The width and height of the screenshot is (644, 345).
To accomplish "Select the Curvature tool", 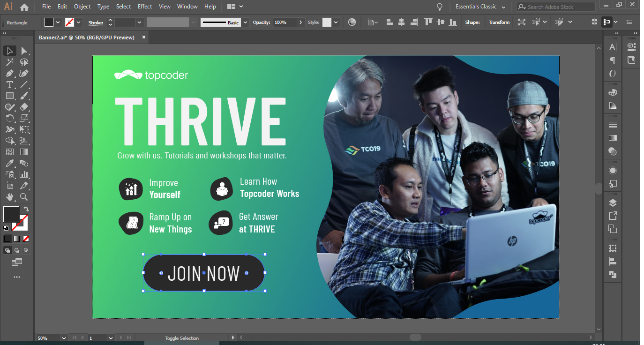I will pyautogui.click(x=24, y=73).
